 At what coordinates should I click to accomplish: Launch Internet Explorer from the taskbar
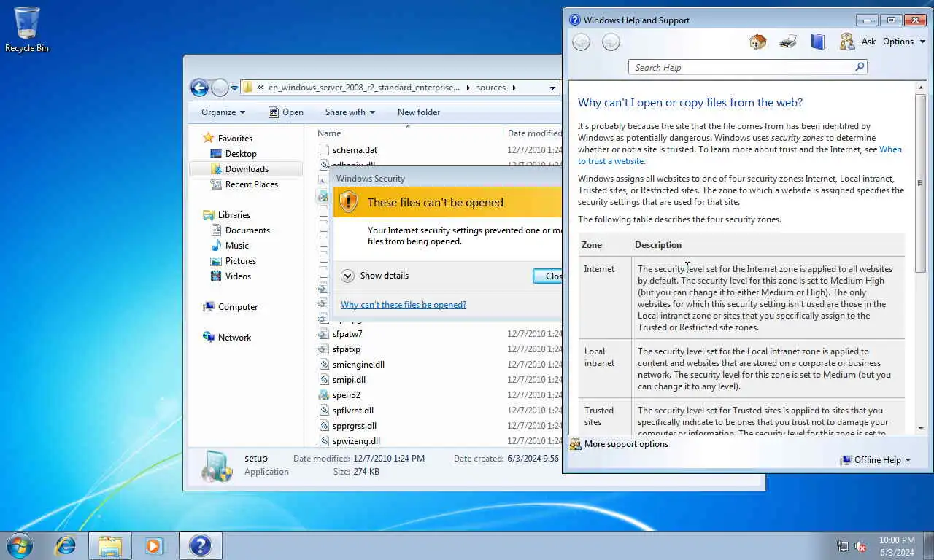pos(66,545)
